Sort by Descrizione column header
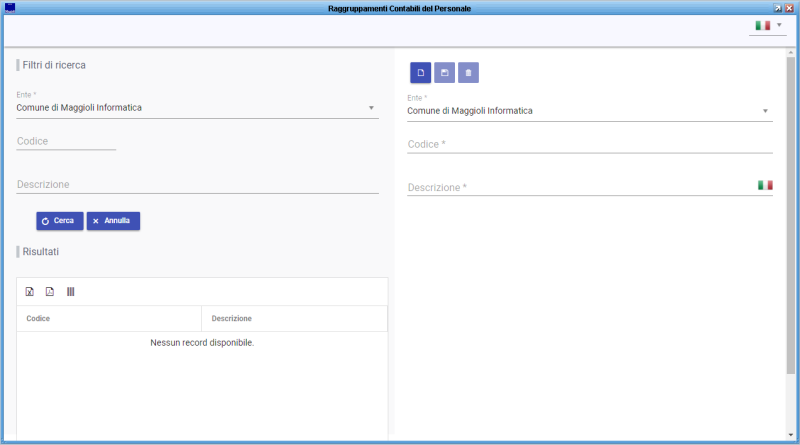The width and height of the screenshot is (800, 445). (294, 318)
